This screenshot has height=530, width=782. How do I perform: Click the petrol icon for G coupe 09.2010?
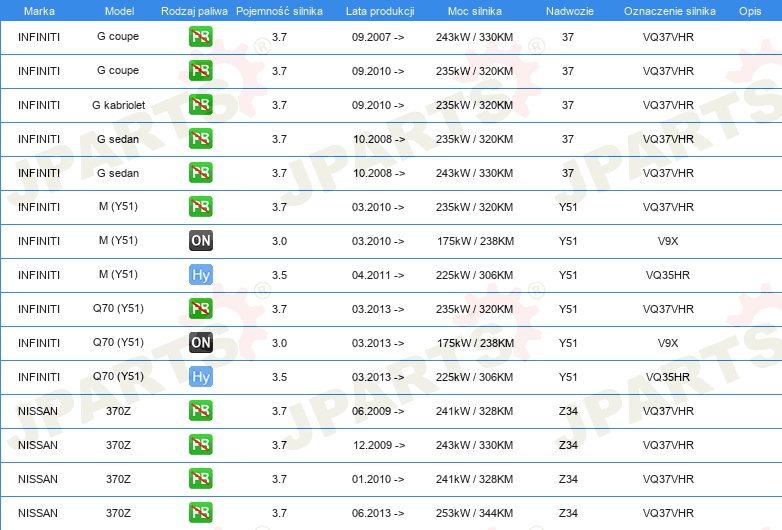[200, 70]
